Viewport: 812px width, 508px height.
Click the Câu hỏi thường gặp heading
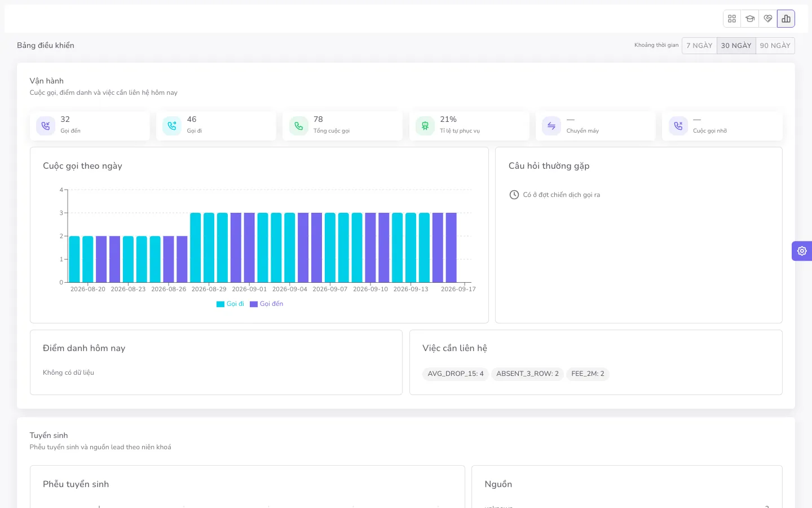(x=549, y=166)
